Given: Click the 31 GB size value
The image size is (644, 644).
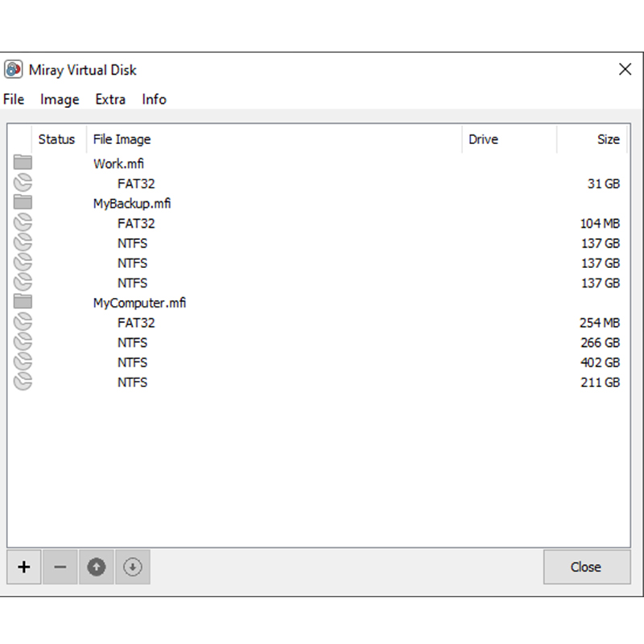Looking at the screenshot, I should [x=603, y=184].
